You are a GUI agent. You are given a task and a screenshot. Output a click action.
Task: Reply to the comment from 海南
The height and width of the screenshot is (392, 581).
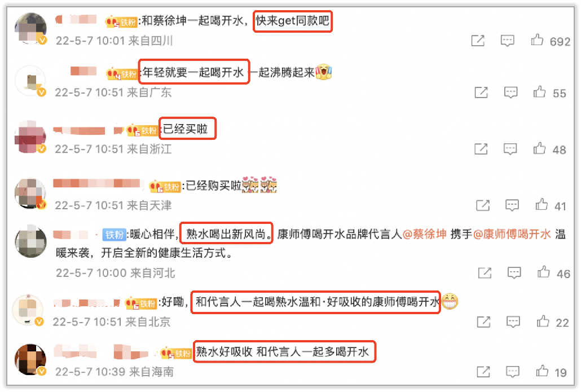click(x=512, y=372)
